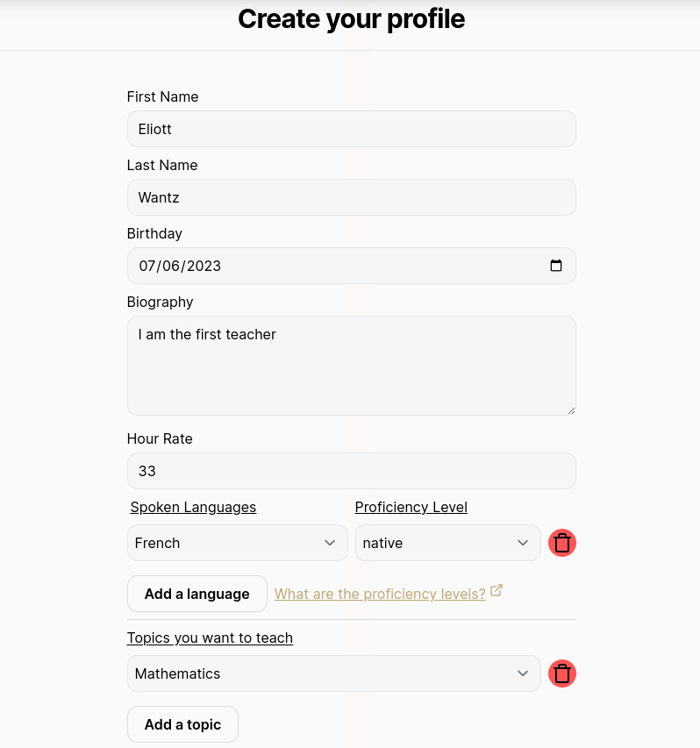Click the Biography resize handle
700x748 pixels.
(x=572, y=410)
